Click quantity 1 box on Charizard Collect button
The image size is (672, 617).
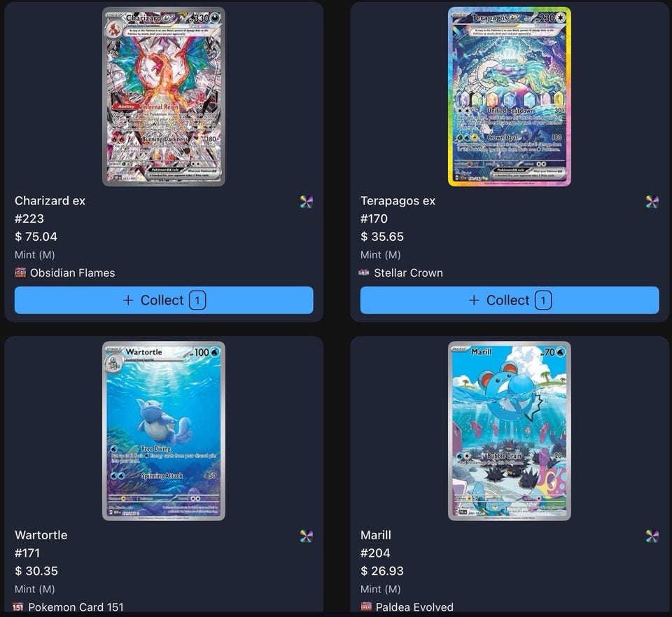(197, 300)
